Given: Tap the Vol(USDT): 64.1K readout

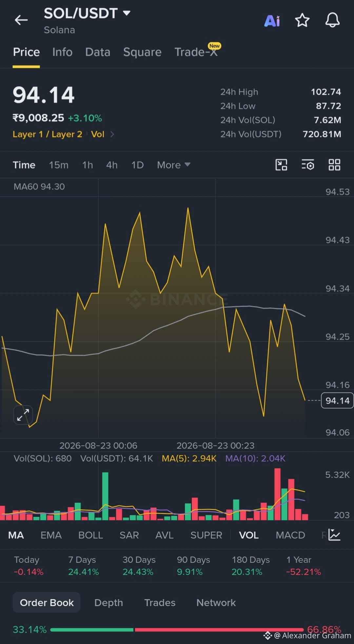Looking at the screenshot, I should tap(117, 459).
